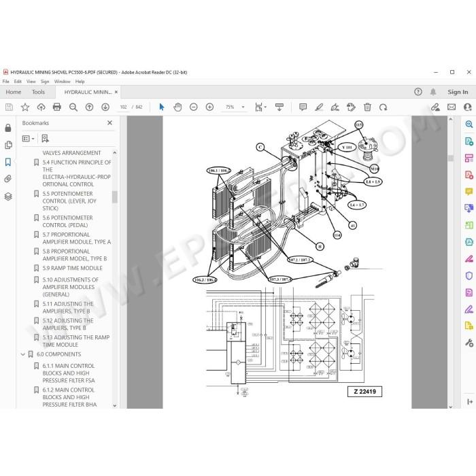476x476 pixels.
Task: Click the security lock icon in the left sidebar
Action: [8, 128]
